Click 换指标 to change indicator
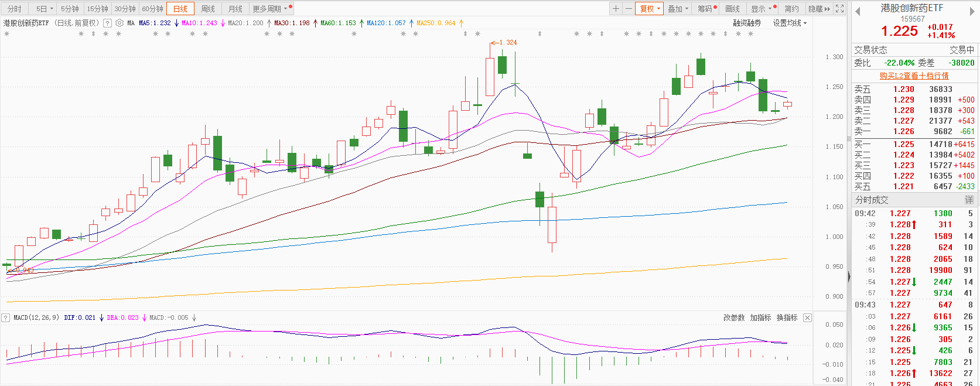This screenshot has height=386, width=980. click(x=787, y=317)
